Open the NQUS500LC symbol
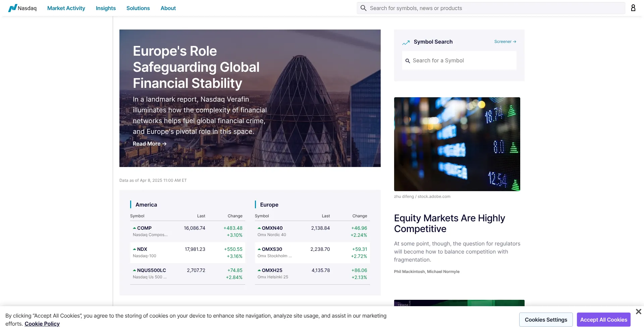Image resolution: width=644 pixels, height=333 pixels. coord(152,270)
